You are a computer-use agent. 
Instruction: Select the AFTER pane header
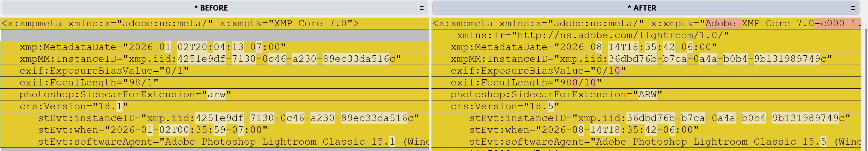pyautogui.click(x=646, y=7)
